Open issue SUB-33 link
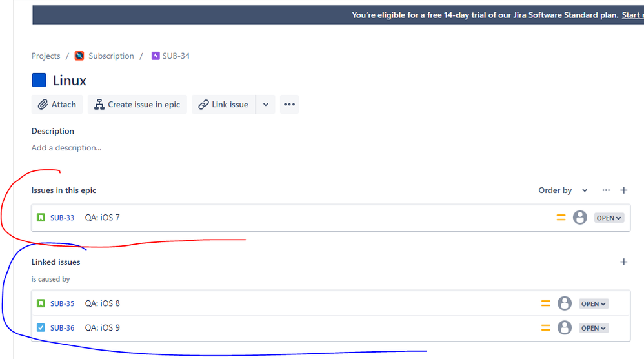Viewport: 644px width, 359px height. [62, 218]
